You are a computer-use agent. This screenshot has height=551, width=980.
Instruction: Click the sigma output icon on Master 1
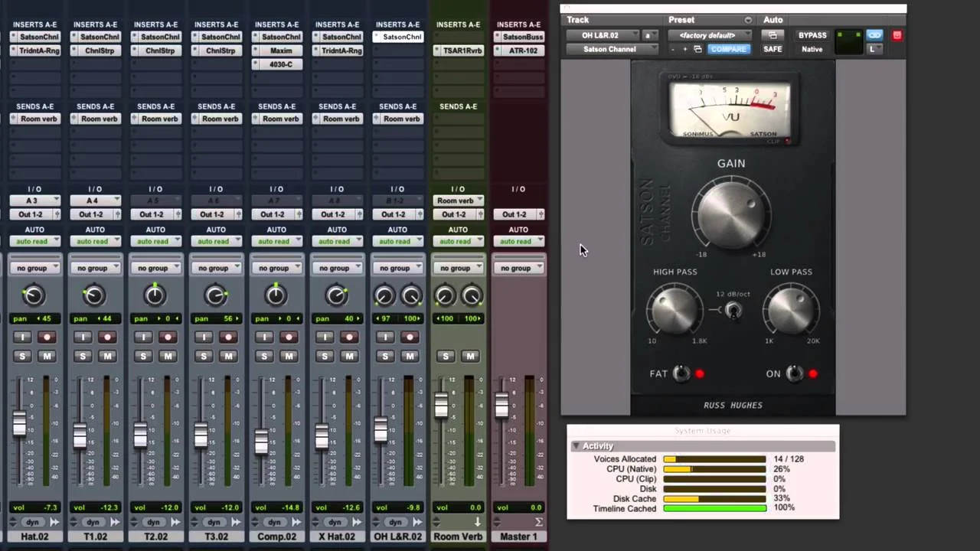click(538, 520)
